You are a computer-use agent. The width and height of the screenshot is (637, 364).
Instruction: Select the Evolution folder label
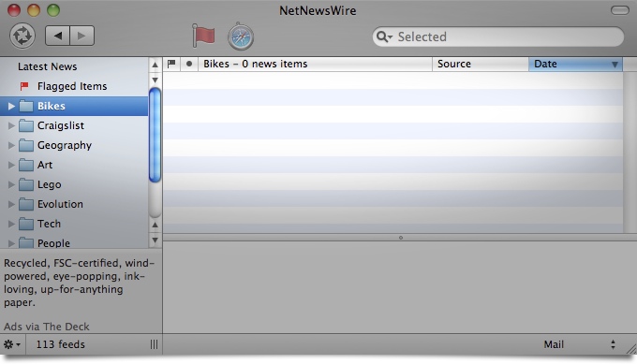(60, 204)
